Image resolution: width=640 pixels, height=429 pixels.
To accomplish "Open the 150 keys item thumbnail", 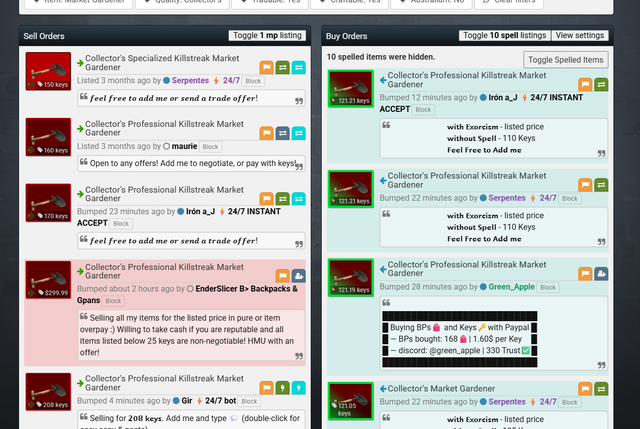I will (x=48, y=71).
